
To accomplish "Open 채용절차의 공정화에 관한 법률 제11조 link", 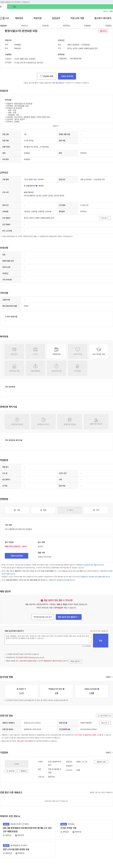I will pos(62,580).
